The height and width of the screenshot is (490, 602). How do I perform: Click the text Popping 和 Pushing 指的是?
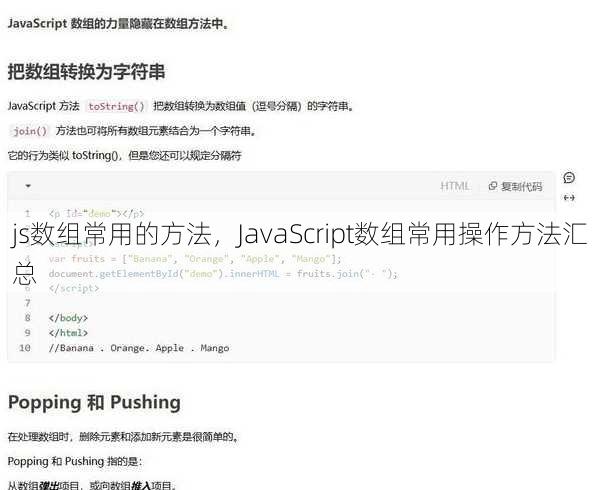[75, 461]
